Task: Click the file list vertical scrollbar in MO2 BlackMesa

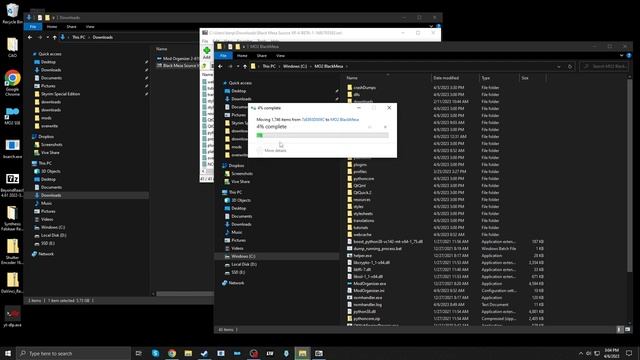Action: 629,176
